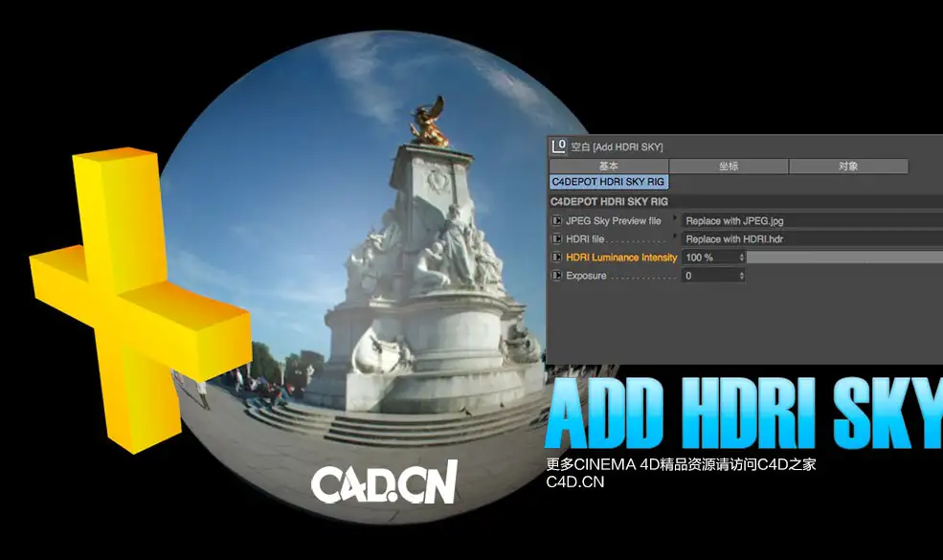Toggle the keyframe icon beside Exposure
The image size is (943, 560).
click(x=557, y=276)
